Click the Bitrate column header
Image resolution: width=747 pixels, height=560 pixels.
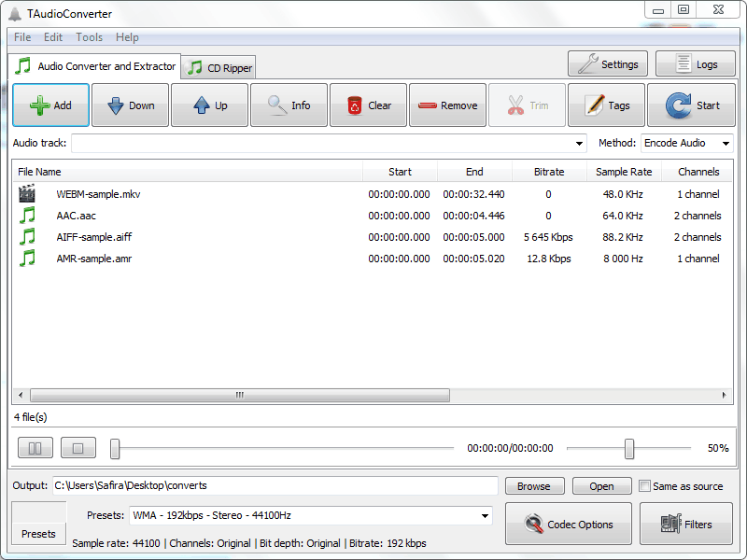549,172
